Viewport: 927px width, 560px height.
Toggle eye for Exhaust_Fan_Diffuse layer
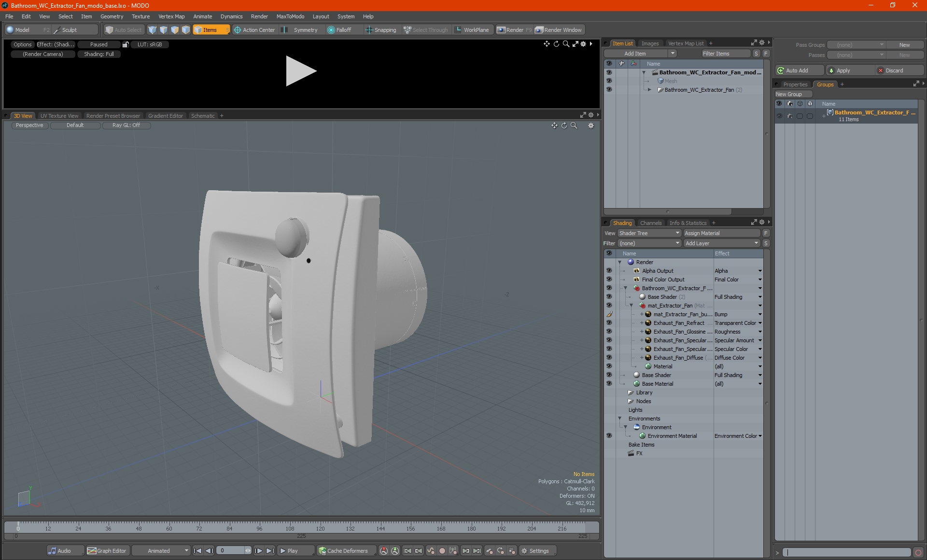click(609, 358)
